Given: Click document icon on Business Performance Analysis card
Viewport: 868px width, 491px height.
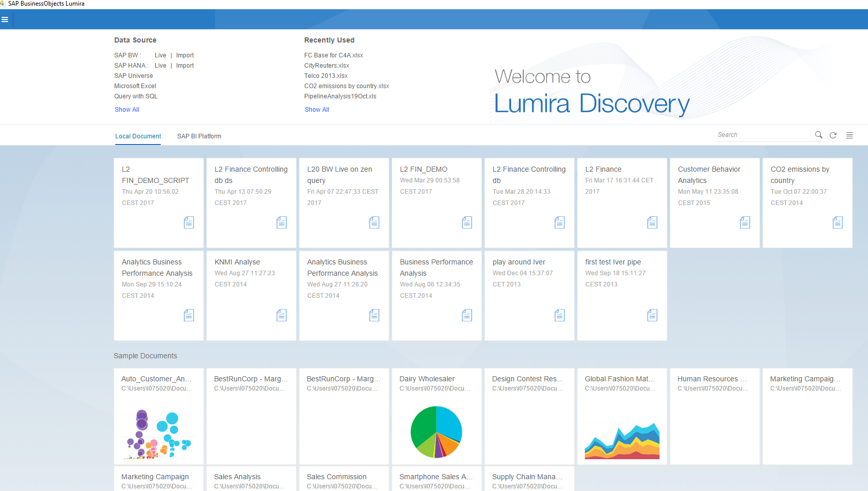Looking at the screenshot, I should [x=467, y=315].
